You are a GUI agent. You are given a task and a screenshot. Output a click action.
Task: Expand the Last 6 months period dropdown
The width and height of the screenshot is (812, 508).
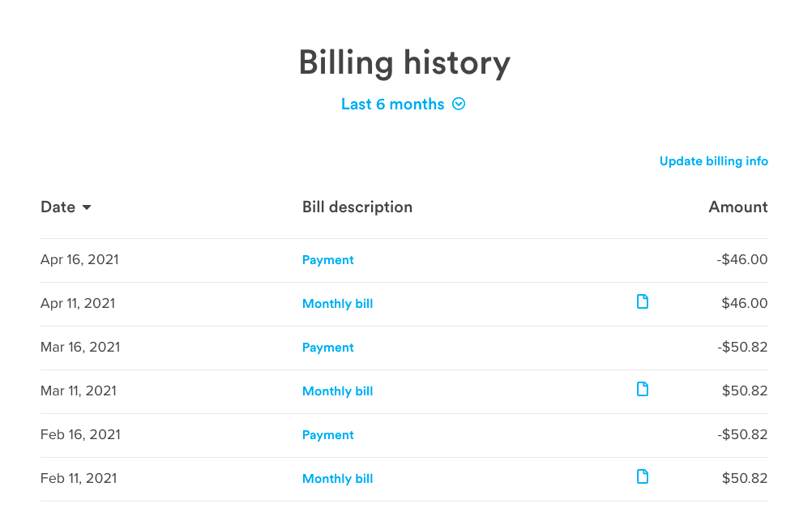(x=393, y=105)
